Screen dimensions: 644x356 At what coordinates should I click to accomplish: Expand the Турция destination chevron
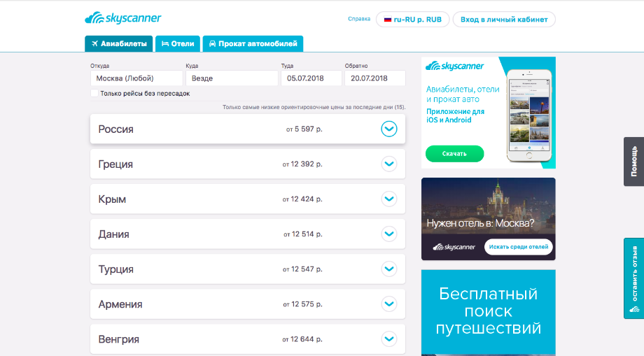[389, 269]
